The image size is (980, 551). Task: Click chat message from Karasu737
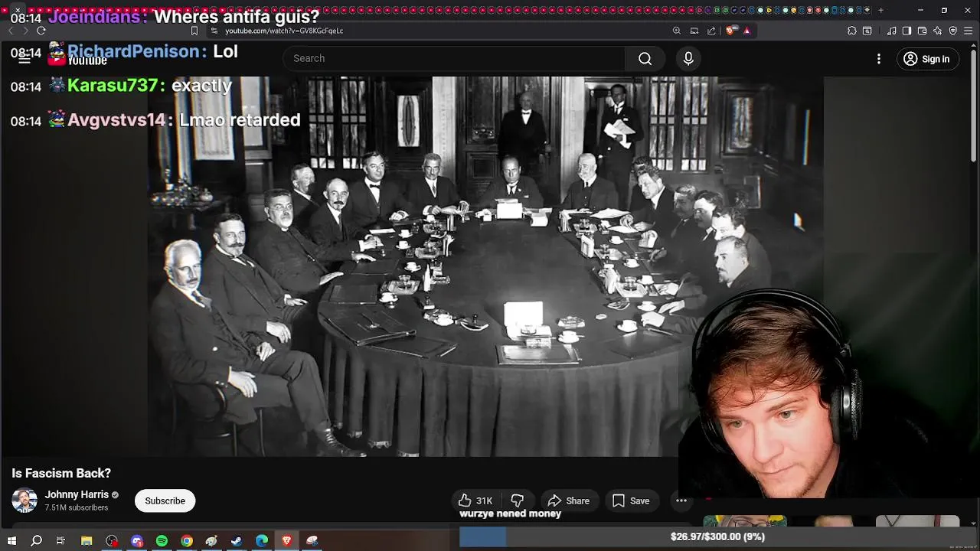coord(121,86)
